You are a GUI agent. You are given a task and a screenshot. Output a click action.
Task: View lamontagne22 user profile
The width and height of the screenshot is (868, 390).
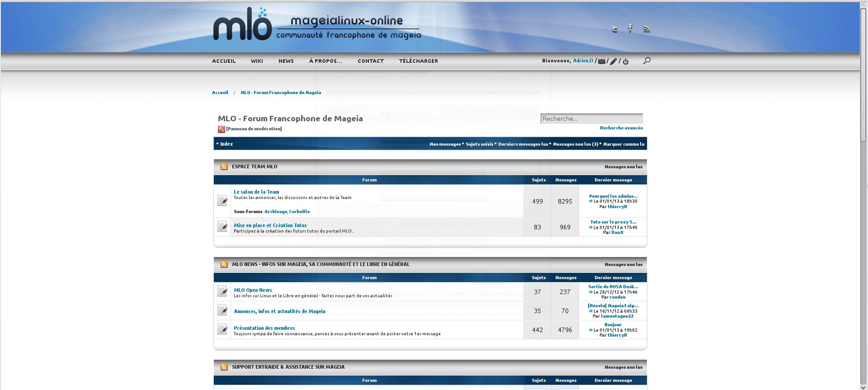tap(617, 316)
